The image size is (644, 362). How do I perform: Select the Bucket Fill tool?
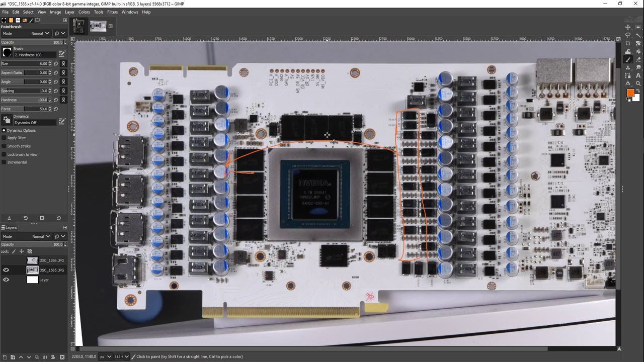[x=638, y=51]
